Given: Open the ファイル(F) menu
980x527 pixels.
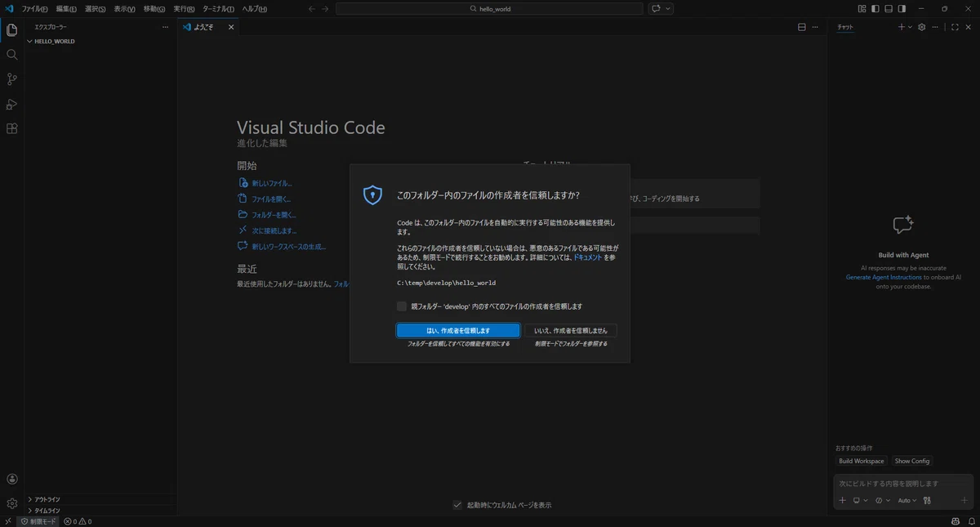Looking at the screenshot, I should point(34,9).
